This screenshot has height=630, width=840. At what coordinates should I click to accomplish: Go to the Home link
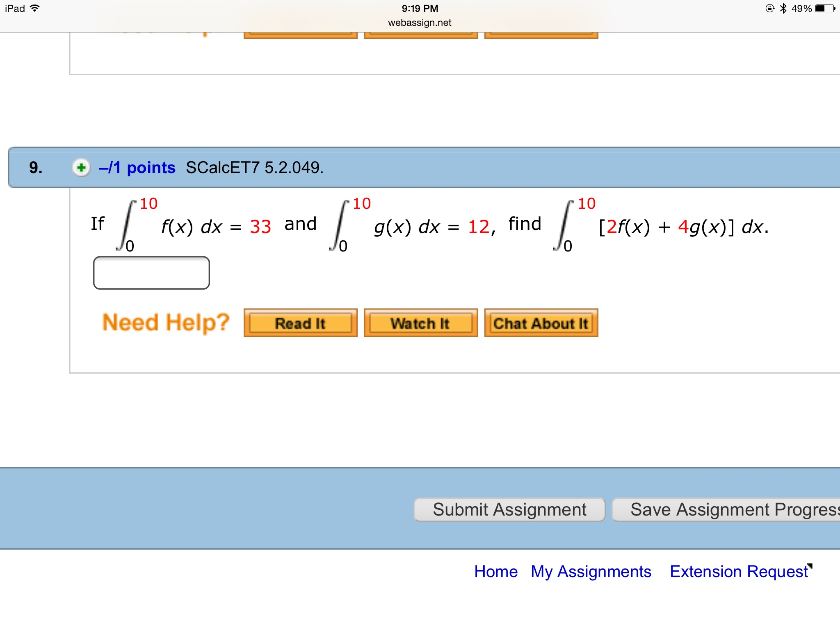tap(496, 571)
